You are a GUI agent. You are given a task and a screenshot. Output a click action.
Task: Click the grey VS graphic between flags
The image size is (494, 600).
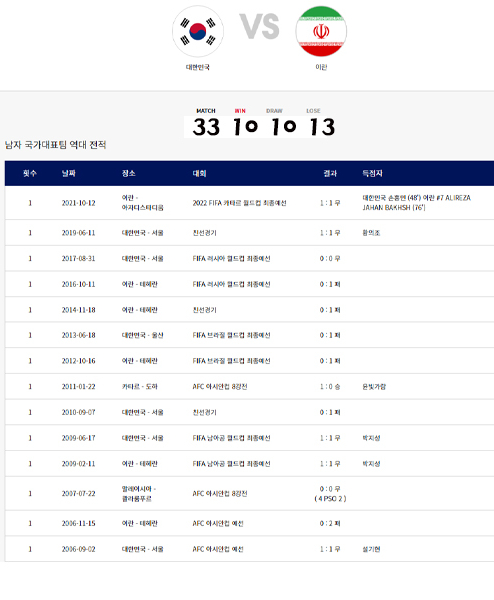pyautogui.click(x=259, y=26)
